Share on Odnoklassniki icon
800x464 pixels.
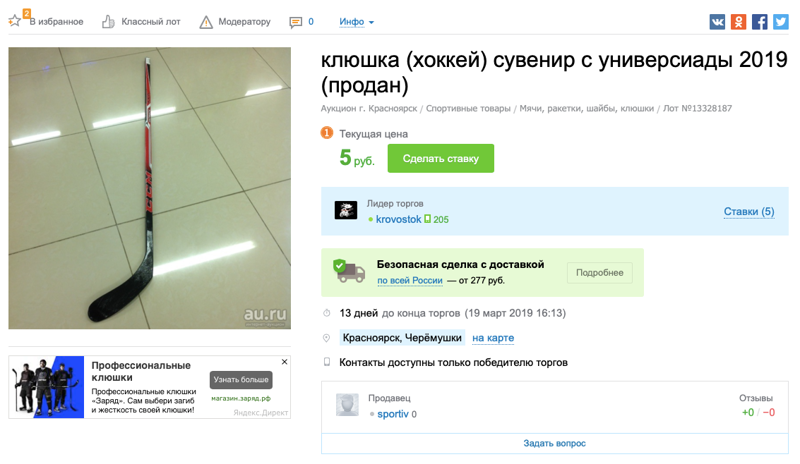[x=738, y=22]
